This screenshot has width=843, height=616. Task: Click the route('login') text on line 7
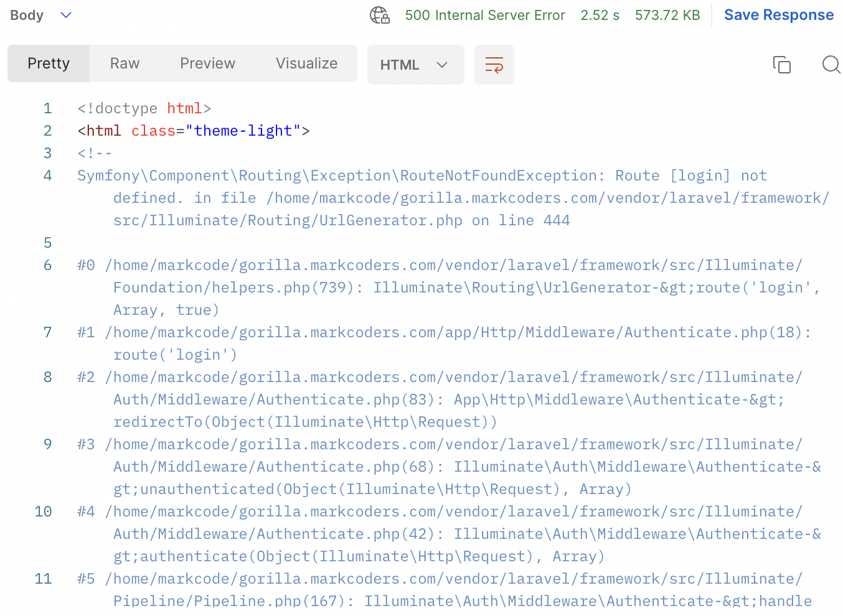coord(175,355)
